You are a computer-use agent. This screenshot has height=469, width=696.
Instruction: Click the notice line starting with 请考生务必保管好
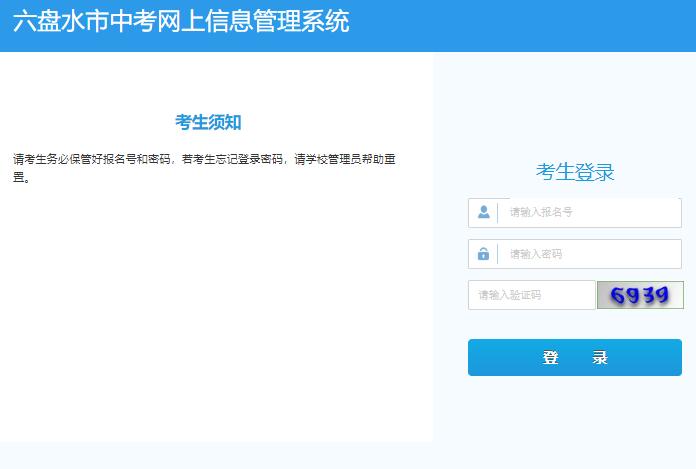click(x=205, y=159)
